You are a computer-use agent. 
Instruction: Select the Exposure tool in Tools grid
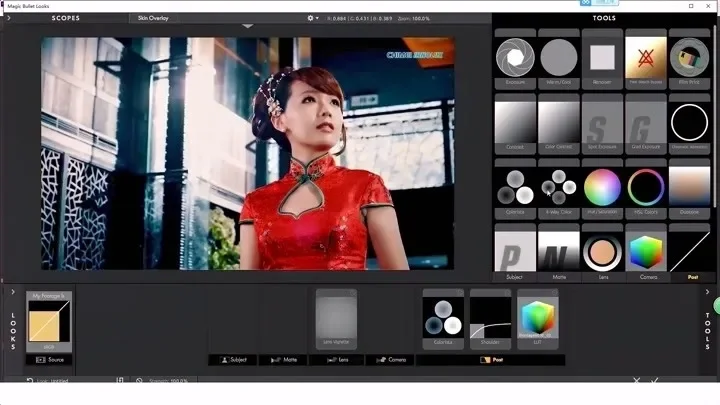click(515, 59)
